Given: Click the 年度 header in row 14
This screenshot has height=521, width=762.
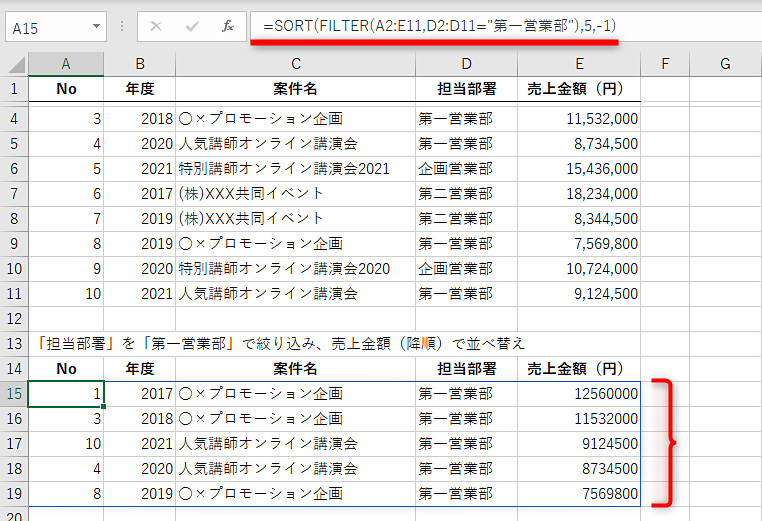Looking at the screenshot, I should coord(140,369).
